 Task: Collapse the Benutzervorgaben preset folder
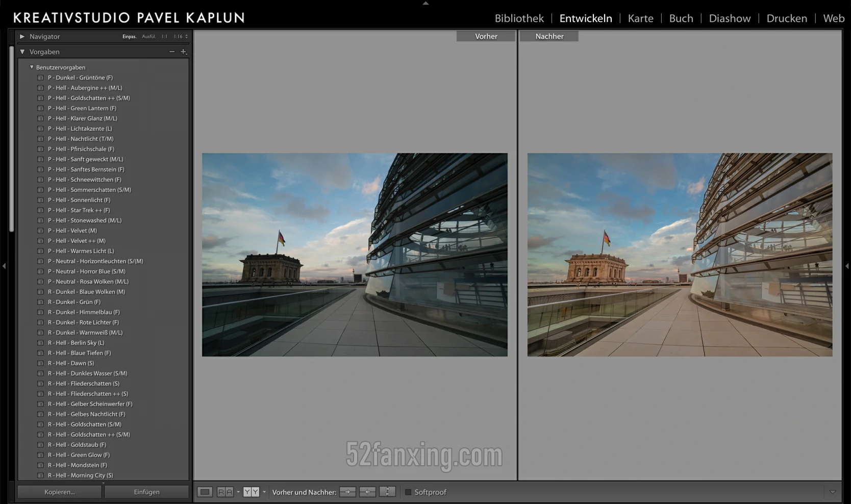coord(32,67)
